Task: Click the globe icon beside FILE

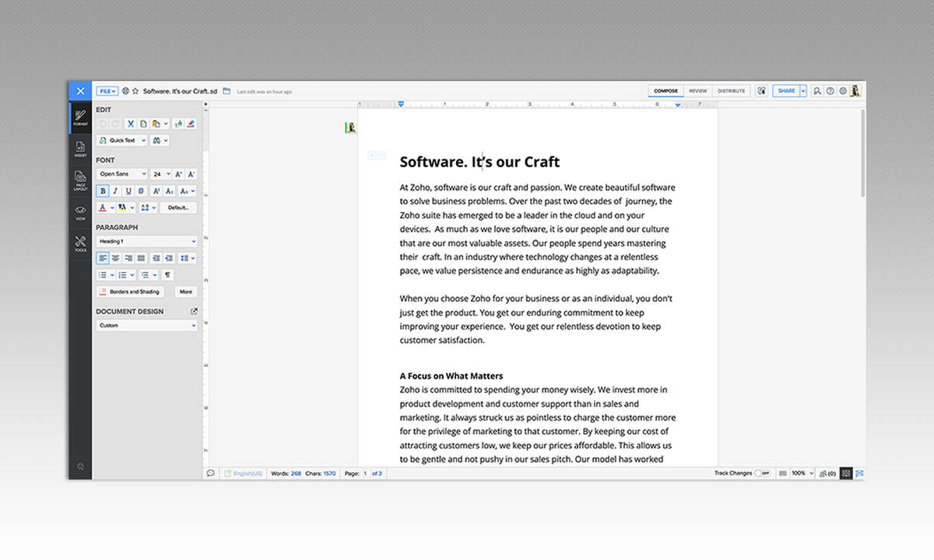Action: point(125,91)
